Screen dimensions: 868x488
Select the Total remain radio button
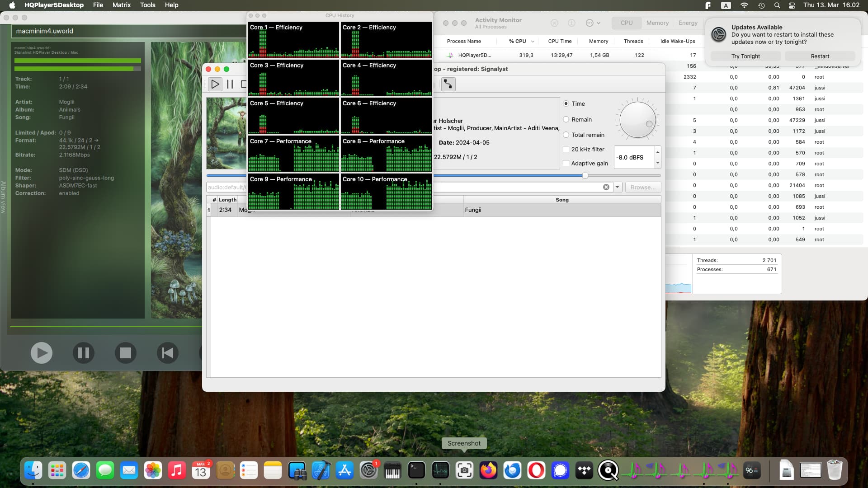click(566, 135)
